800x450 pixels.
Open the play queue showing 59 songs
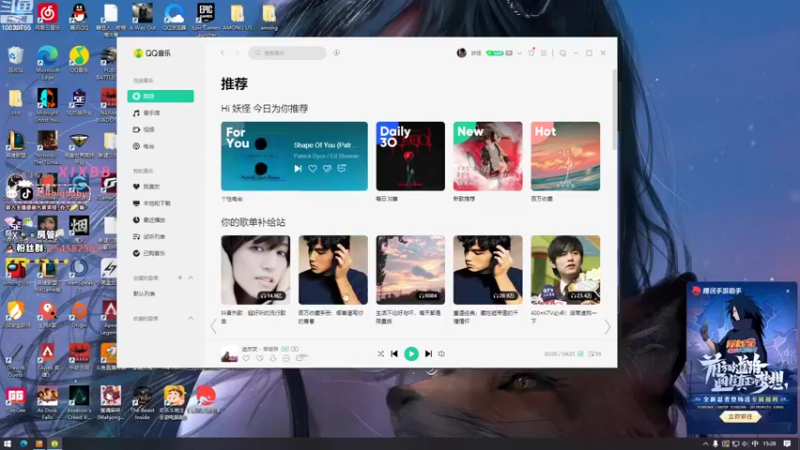(594, 354)
